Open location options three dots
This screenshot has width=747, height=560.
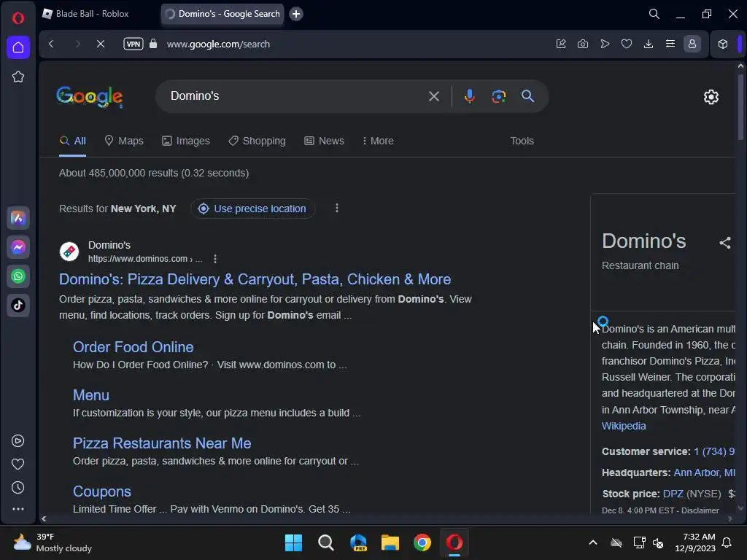coord(337,208)
